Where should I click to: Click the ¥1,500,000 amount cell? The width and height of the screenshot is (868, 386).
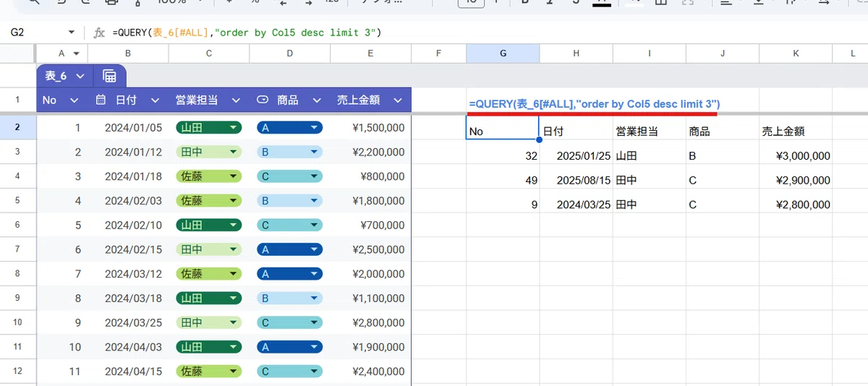click(370, 128)
